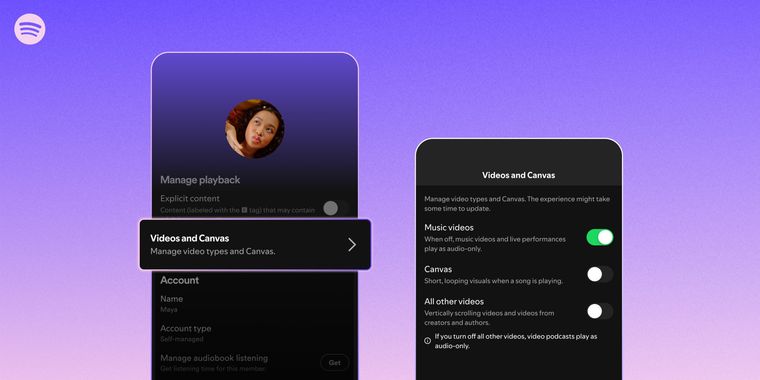Click the info icon beside audio-only note
Image resolution: width=760 pixels, height=380 pixels.
tap(428, 341)
